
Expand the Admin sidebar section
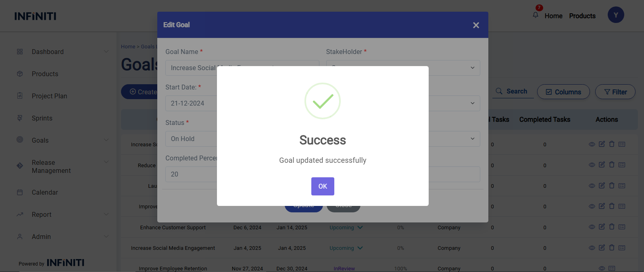106,237
